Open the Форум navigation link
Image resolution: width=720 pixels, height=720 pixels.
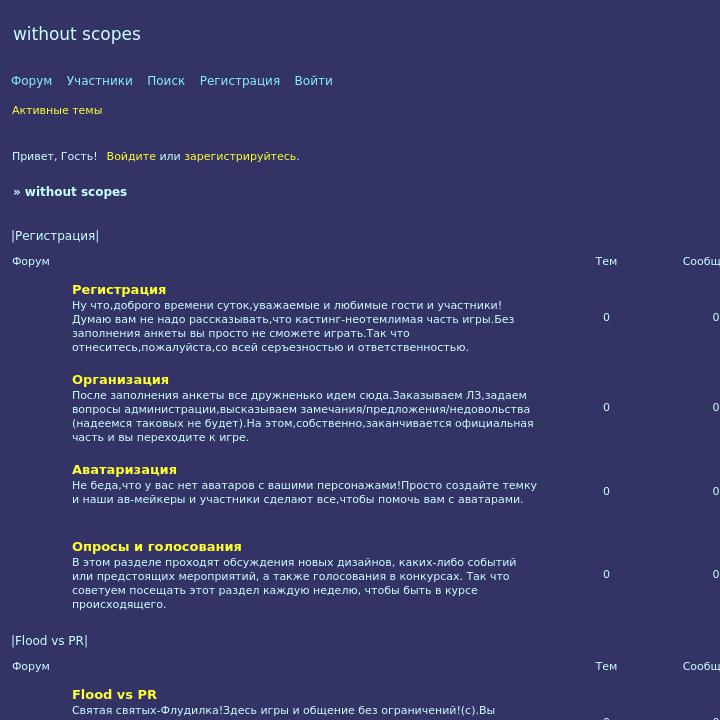pyautogui.click(x=31, y=81)
